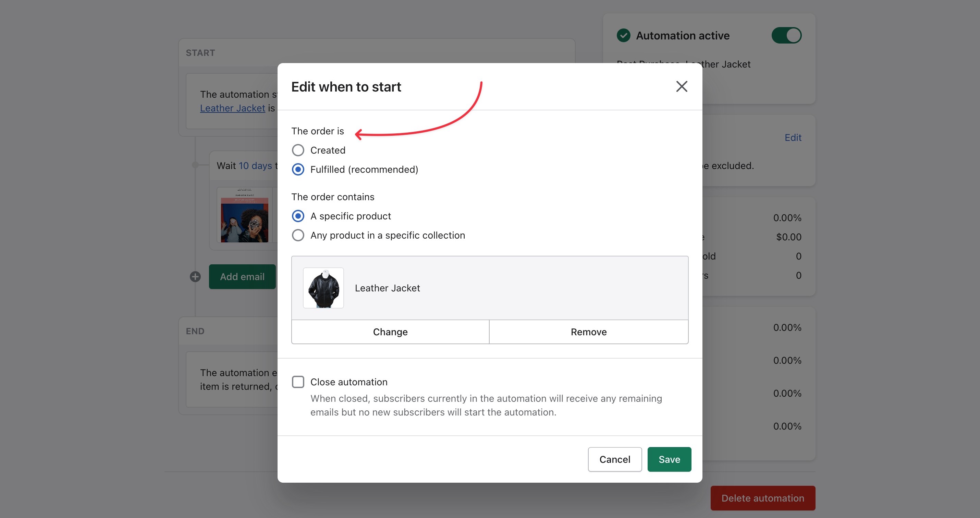Viewport: 980px width, 518px height.
Task: Choose Any product in a specific collection
Action: (x=298, y=235)
